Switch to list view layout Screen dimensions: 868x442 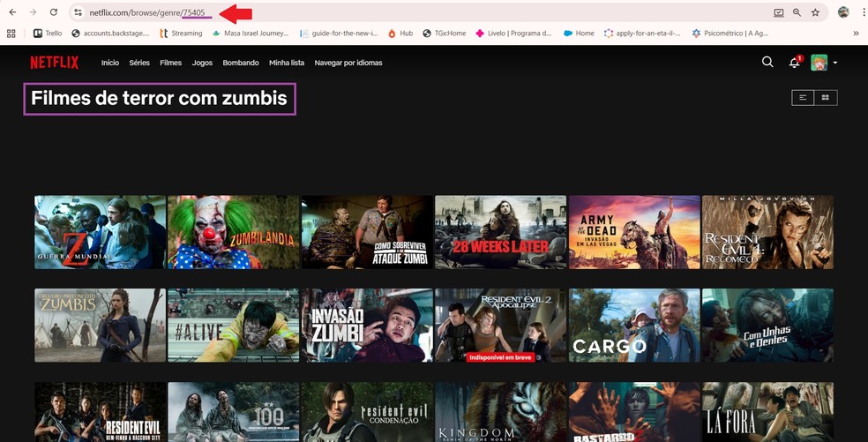tap(803, 97)
